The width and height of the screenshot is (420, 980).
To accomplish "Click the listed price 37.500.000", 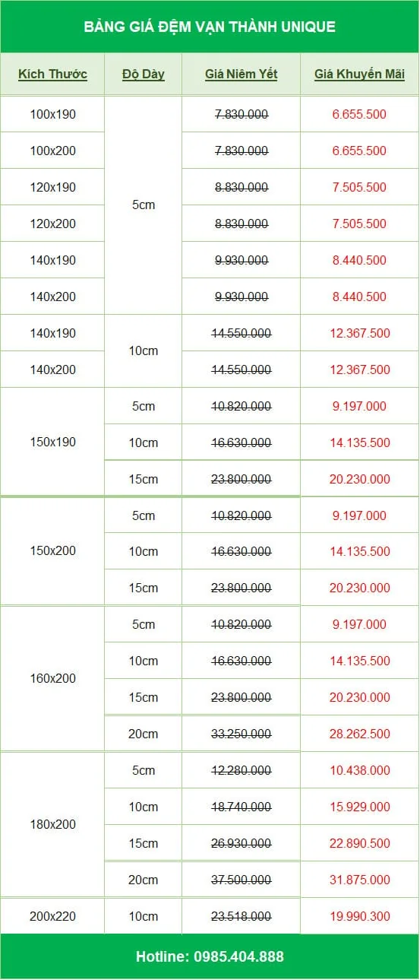I will (241, 880).
